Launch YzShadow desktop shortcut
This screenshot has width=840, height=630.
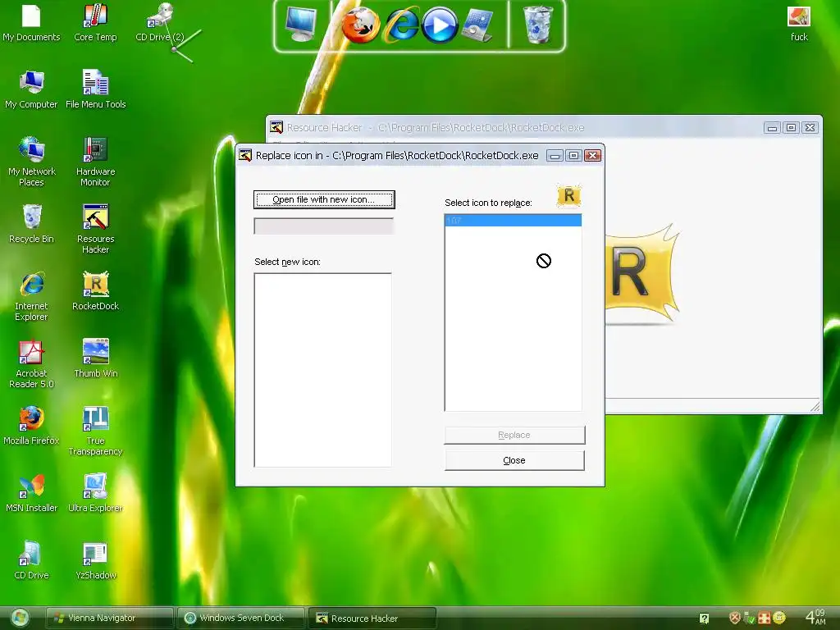95,560
